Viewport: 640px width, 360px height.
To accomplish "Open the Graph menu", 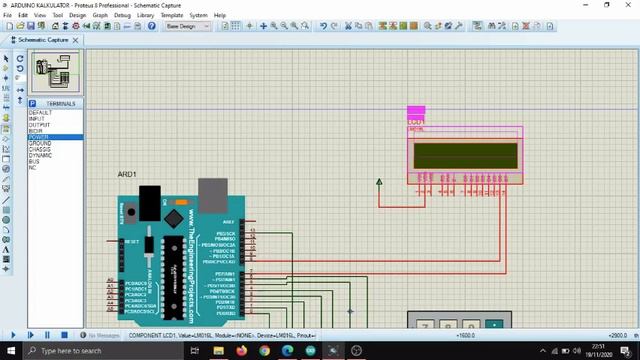I will (x=100, y=15).
